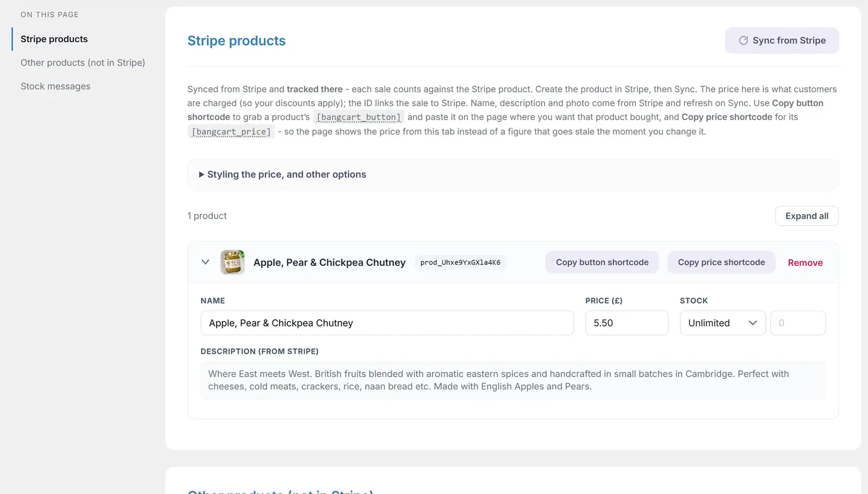Viewport: 868px width, 494px height.
Task: Click the PRICE (£) field label
Action: pyautogui.click(x=604, y=300)
